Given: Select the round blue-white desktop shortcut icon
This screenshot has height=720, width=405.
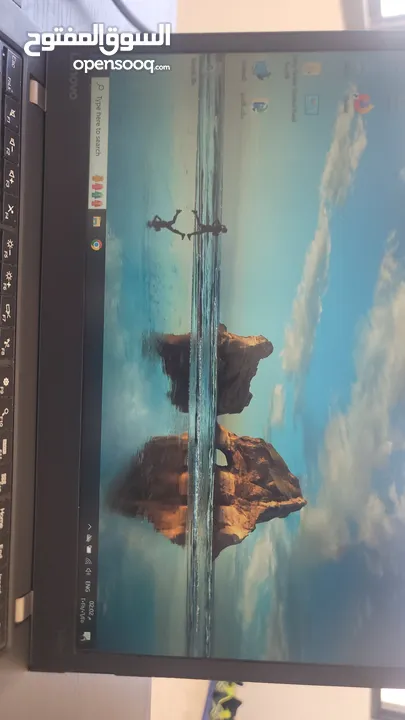Looking at the screenshot, I should pos(260,105).
